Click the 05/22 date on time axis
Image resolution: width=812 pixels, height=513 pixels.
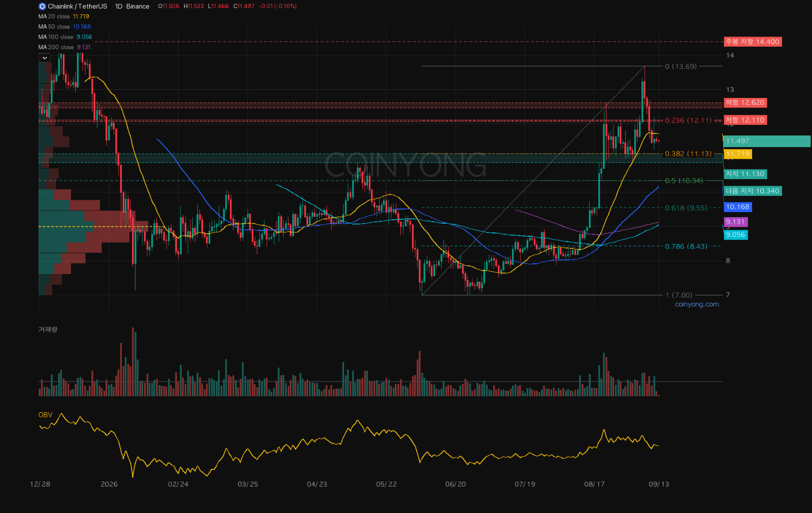tap(386, 485)
